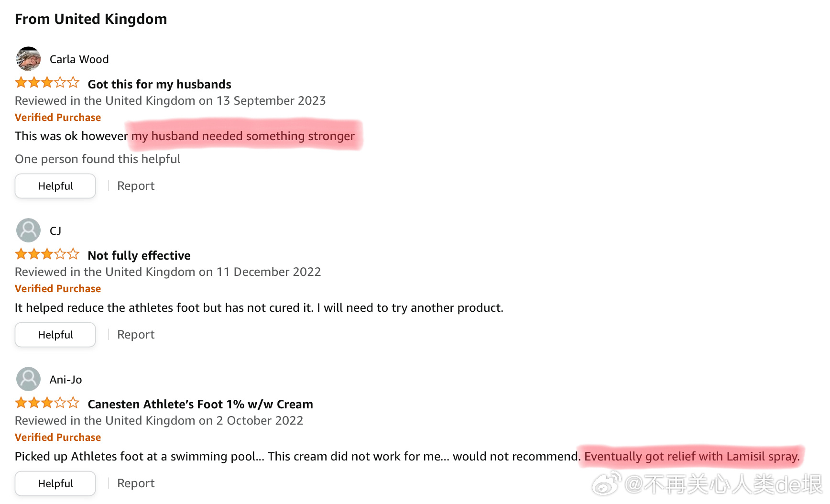Click star rating on CJ's review
The height and width of the screenshot is (504, 830).
pyautogui.click(x=47, y=254)
